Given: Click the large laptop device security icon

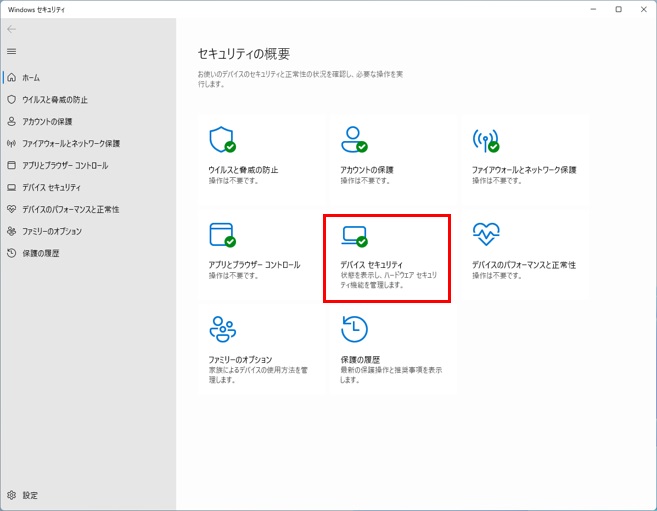Looking at the screenshot, I should pyautogui.click(x=354, y=236).
